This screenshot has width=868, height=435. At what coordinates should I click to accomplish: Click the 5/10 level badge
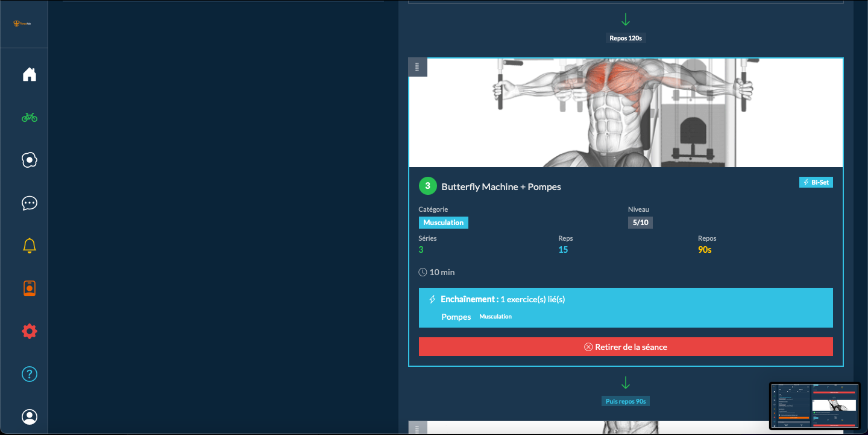click(640, 223)
